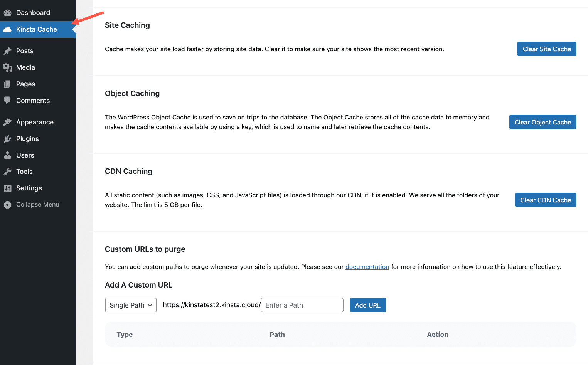The width and height of the screenshot is (588, 365).
Task: Open Tools via the wrench icon
Action: [8, 172]
